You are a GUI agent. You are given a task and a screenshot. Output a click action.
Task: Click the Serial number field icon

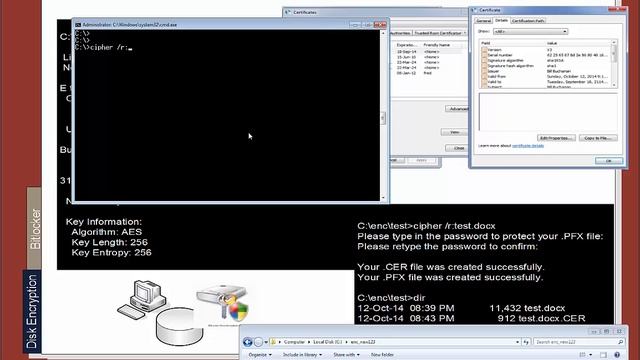point(484,55)
